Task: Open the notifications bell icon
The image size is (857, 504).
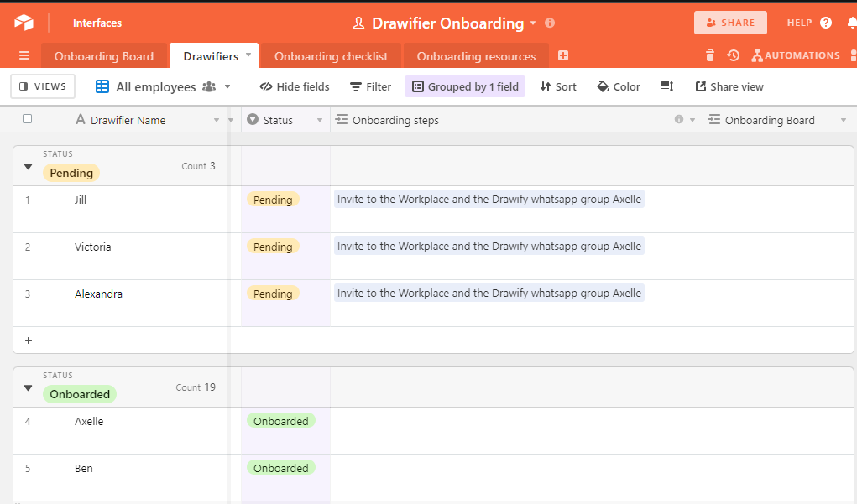Action: (851, 23)
